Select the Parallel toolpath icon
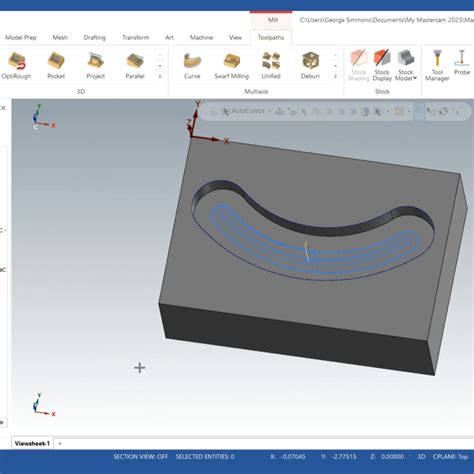474x474 pixels. click(135, 66)
